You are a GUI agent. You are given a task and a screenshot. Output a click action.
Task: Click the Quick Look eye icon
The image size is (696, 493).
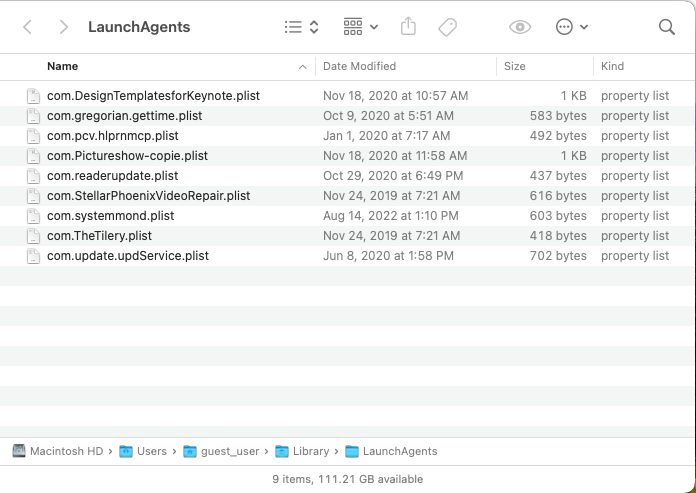coord(519,27)
